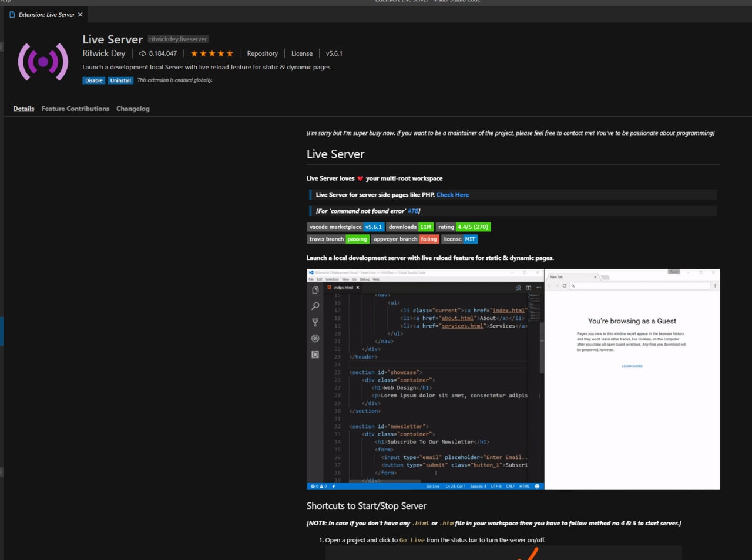Click the ritwickdey.liveserver identifier label
This screenshot has height=560, width=752.
click(x=178, y=39)
